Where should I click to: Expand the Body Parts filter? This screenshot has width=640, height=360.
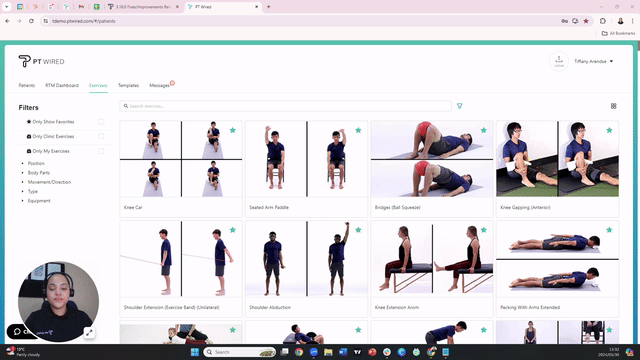38,173
